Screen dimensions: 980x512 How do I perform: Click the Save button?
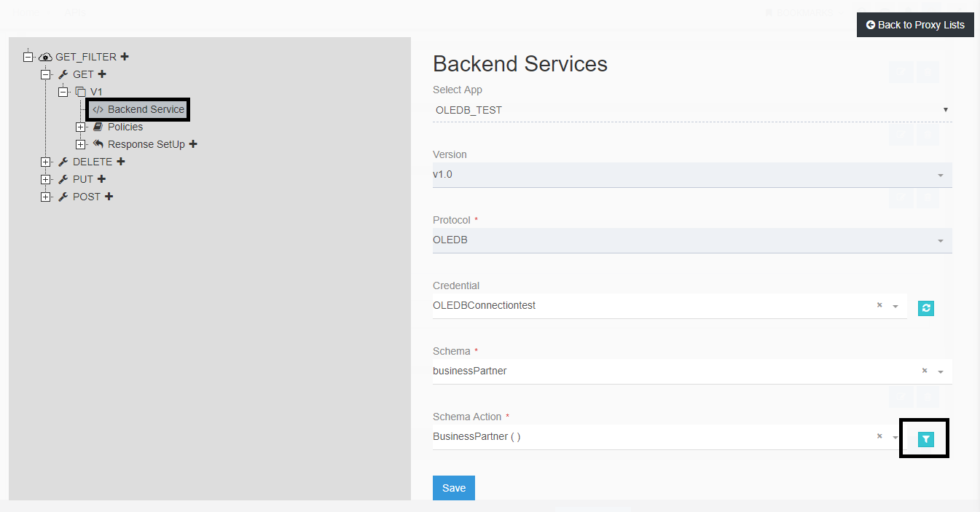(453, 488)
